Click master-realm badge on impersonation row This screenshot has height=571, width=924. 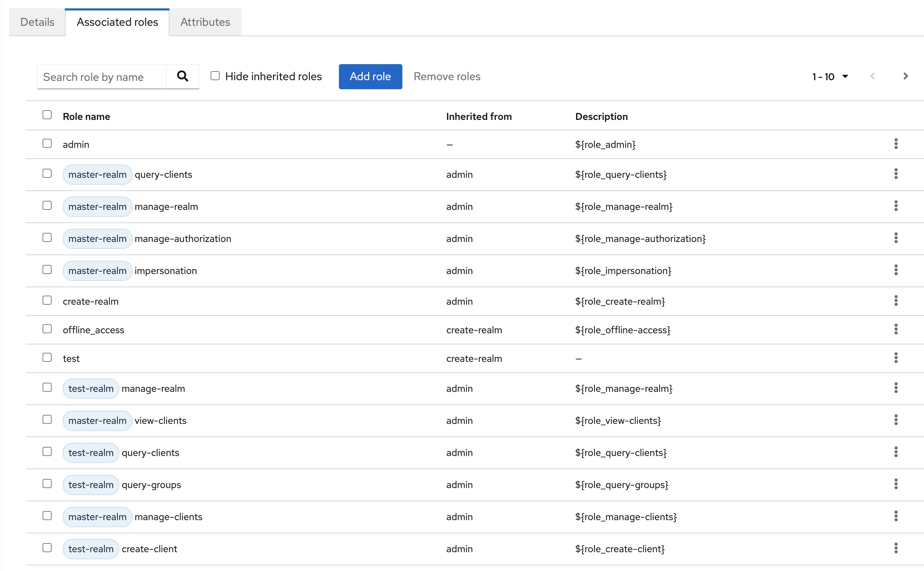(x=97, y=271)
